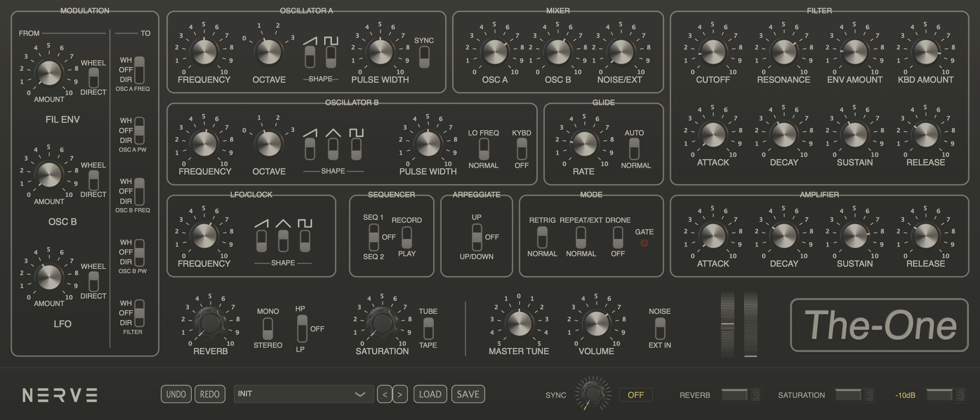Toggle the -10dB slide switch

[946, 395]
